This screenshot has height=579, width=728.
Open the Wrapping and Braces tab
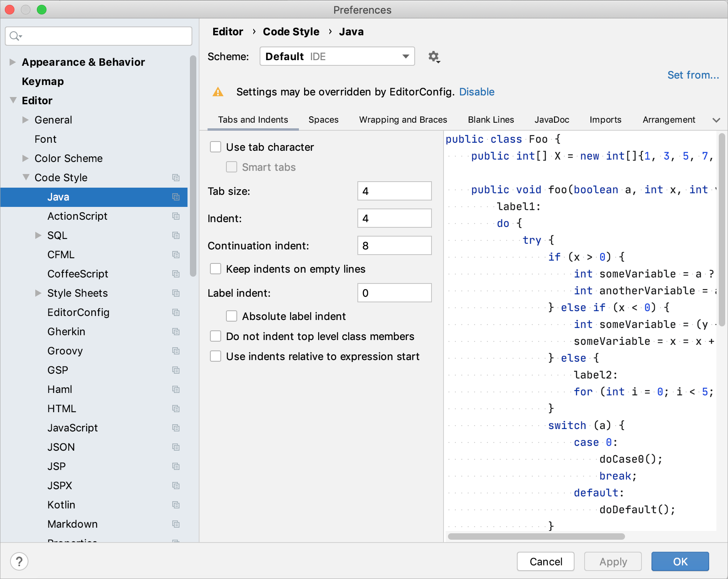(403, 120)
